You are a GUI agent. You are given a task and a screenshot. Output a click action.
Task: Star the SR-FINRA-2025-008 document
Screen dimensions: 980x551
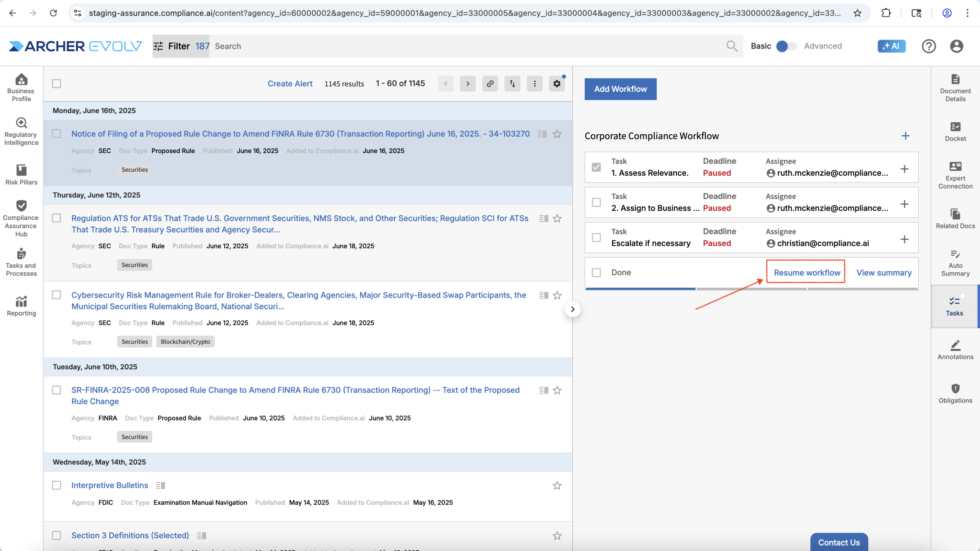click(x=557, y=390)
